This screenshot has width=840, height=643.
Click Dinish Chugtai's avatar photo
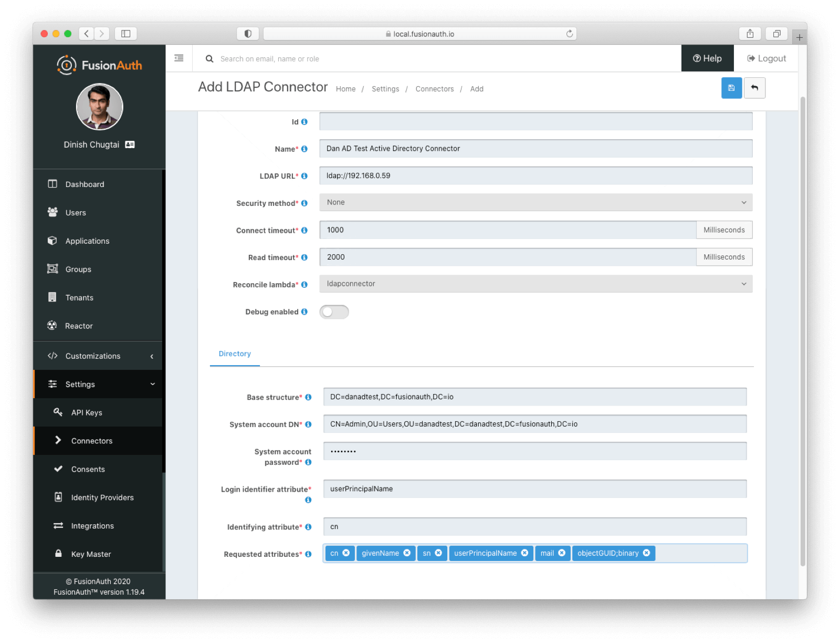[100, 107]
